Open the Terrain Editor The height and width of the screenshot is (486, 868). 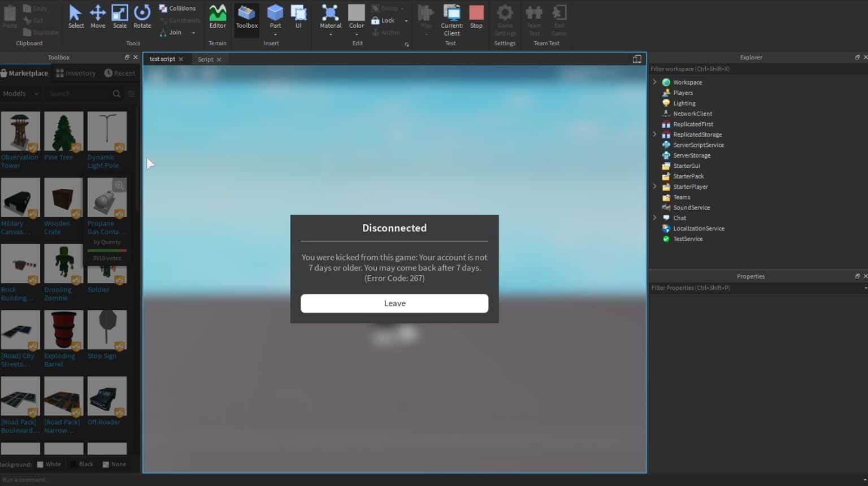(218, 16)
